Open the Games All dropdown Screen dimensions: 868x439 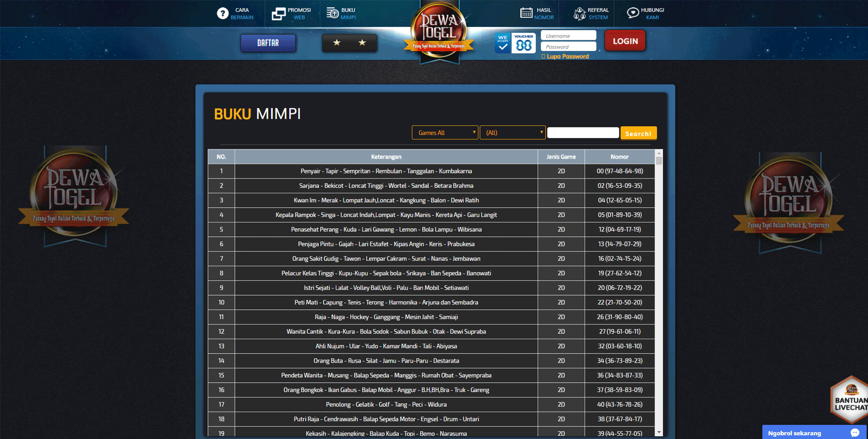(x=444, y=132)
